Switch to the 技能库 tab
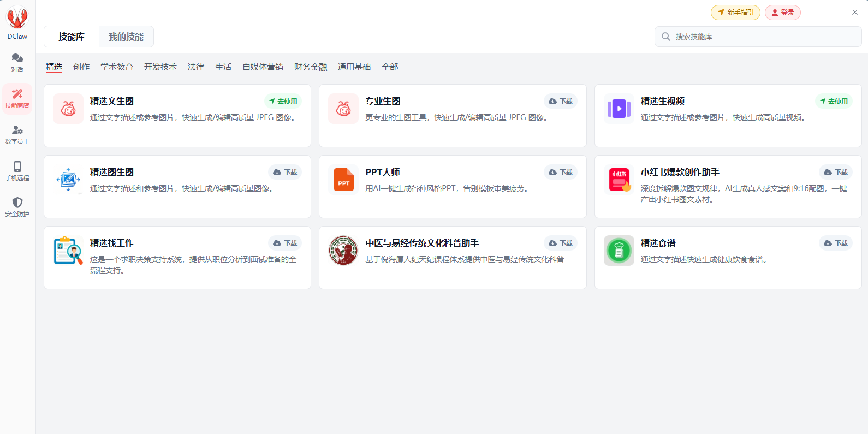Viewport: 868px width, 434px height. (72, 37)
